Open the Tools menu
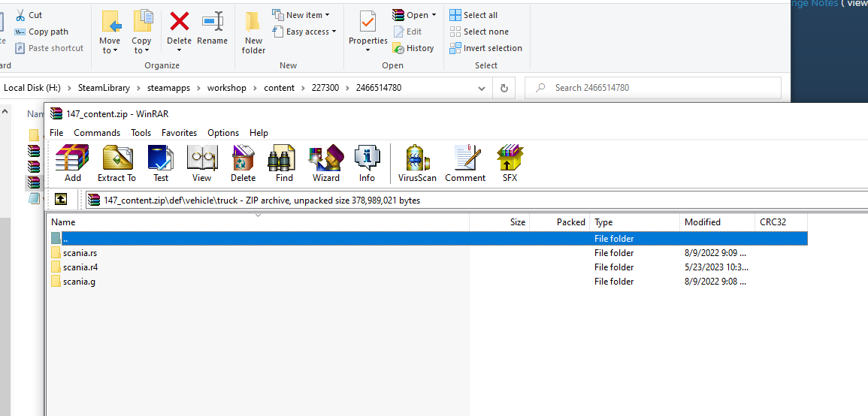 141,133
